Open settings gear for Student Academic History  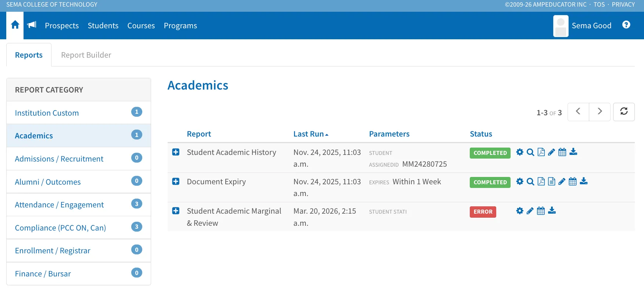pyautogui.click(x=519, y=152)
